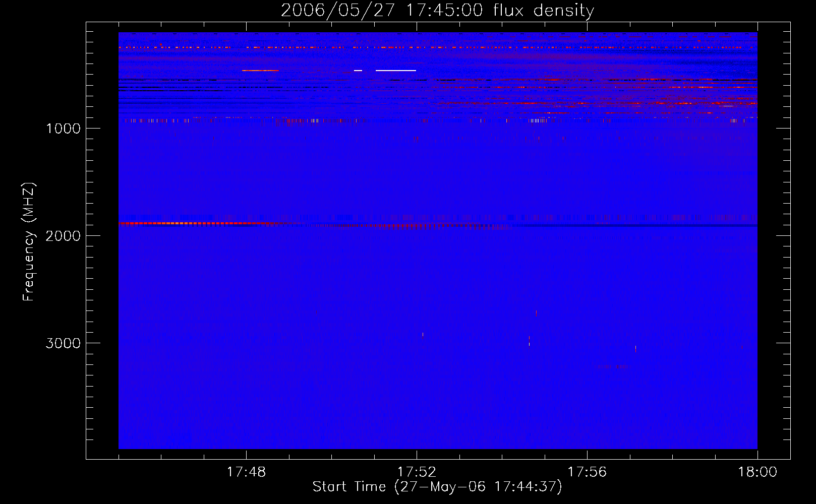
Task: Click the 'Frequency (MHZ)' axis label
Action: 29,242
